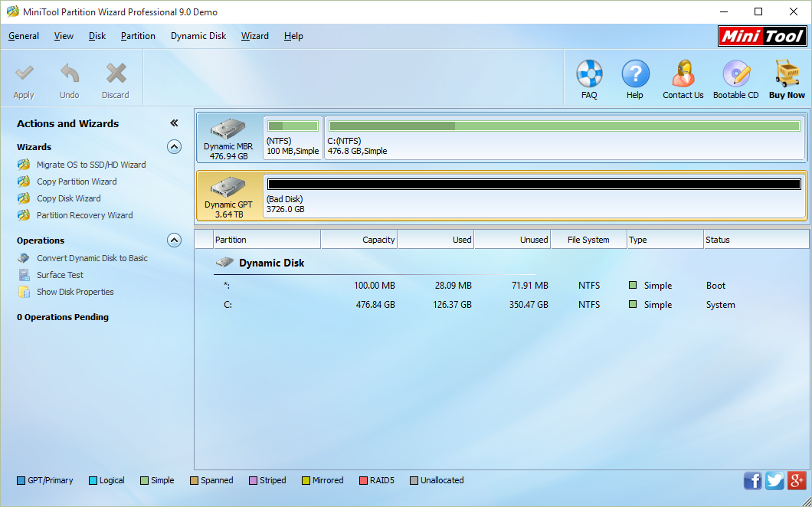Open the FAQ lifebuoy icon
This screenshot has width=812, height=507.
pos(589,74)
